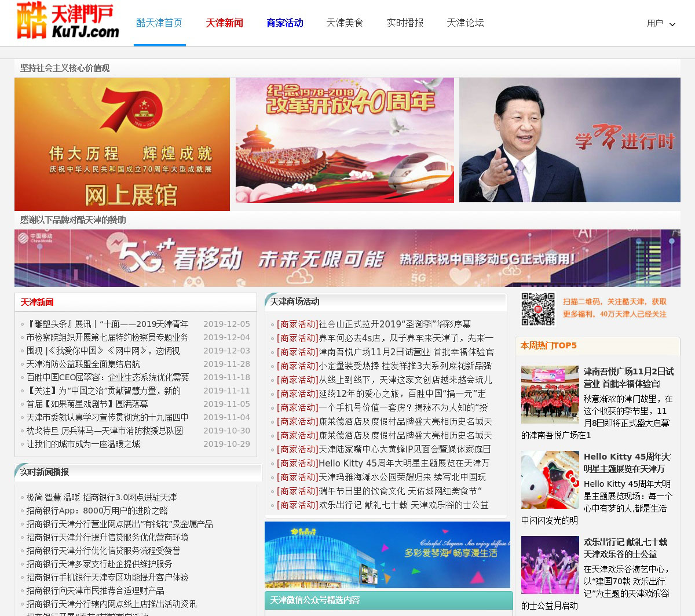Open news 让我们的城市成为一座温暖之城
The image size is (695, 616).
pyautogui.click(x=83, y=444)
